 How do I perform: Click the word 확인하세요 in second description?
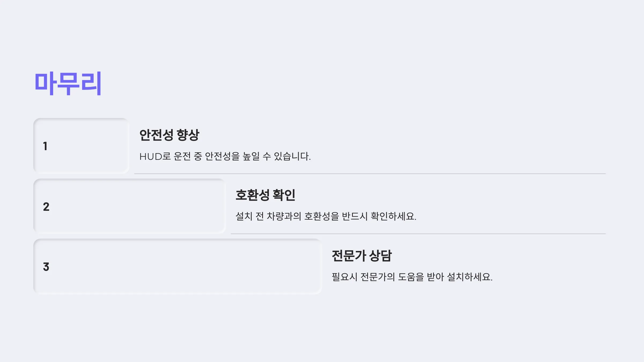(x=393, y=216)
